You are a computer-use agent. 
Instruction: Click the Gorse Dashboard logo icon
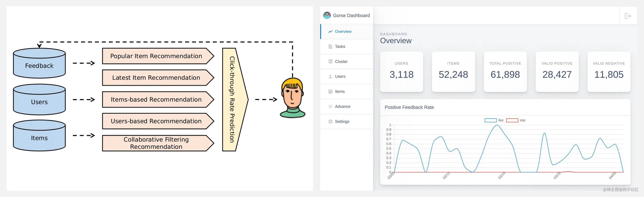(x=327, y=16)
